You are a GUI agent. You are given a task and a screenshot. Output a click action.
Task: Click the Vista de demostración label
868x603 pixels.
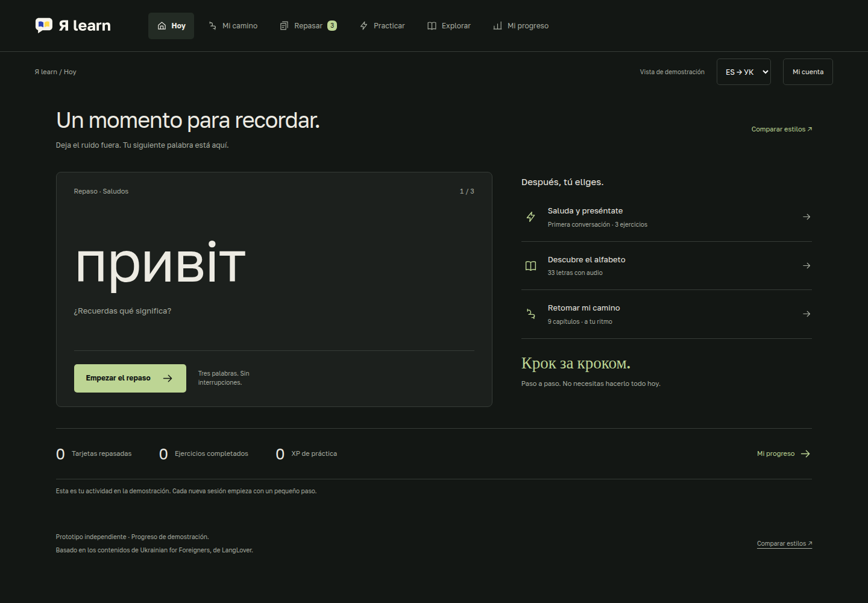tap(672, 72)
